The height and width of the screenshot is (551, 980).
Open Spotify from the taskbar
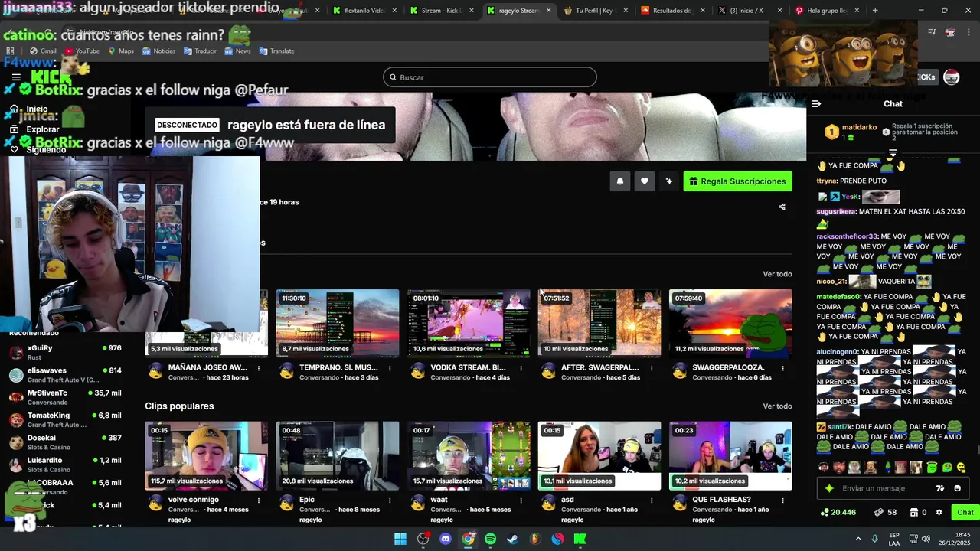pos(491,539)
